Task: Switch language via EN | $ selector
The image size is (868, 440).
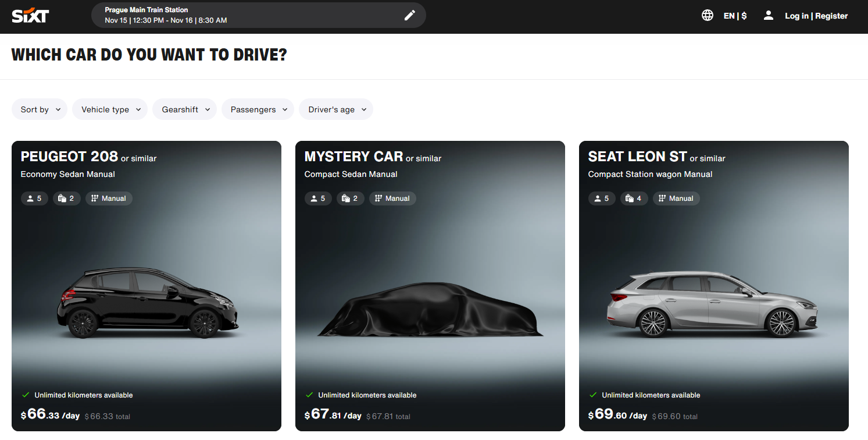Action: (x=735, y=15)
